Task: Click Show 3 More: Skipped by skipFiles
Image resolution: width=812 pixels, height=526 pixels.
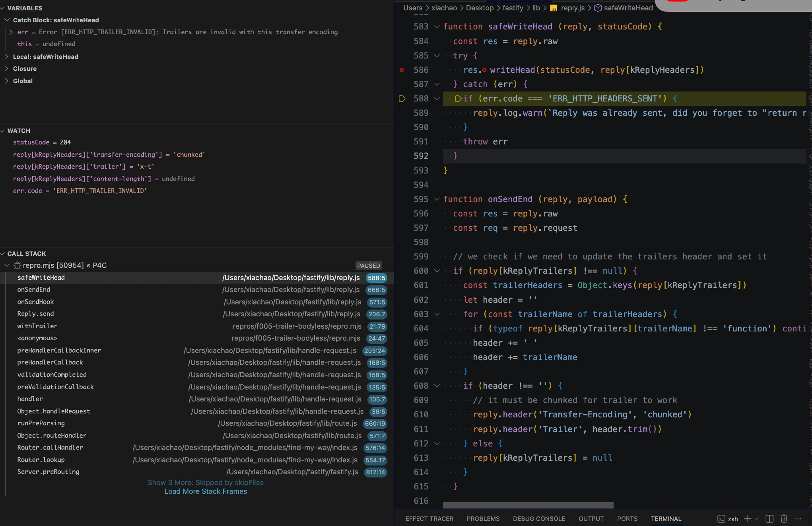Action: (206, 483)
